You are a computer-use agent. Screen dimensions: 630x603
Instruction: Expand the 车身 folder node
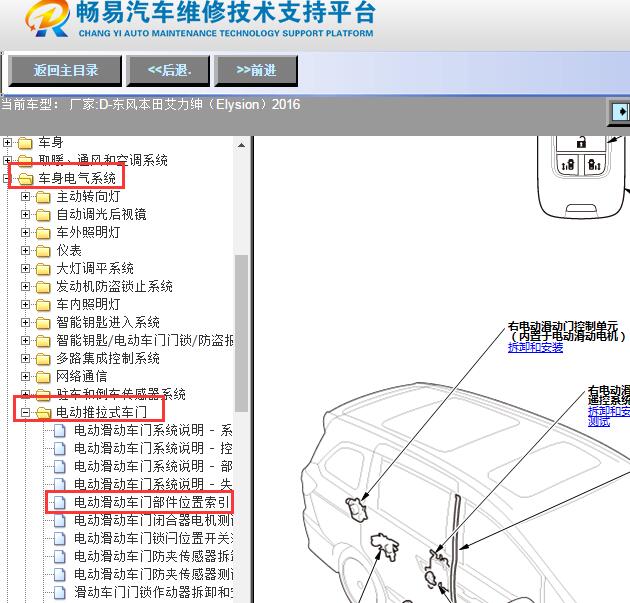[x=7, y=142]
